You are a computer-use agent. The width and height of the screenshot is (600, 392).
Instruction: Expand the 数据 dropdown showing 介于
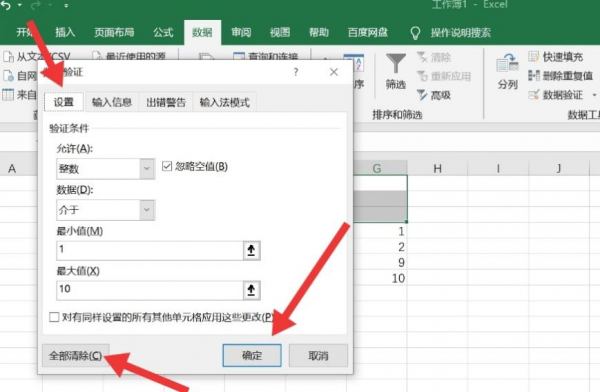click(147, 210)
